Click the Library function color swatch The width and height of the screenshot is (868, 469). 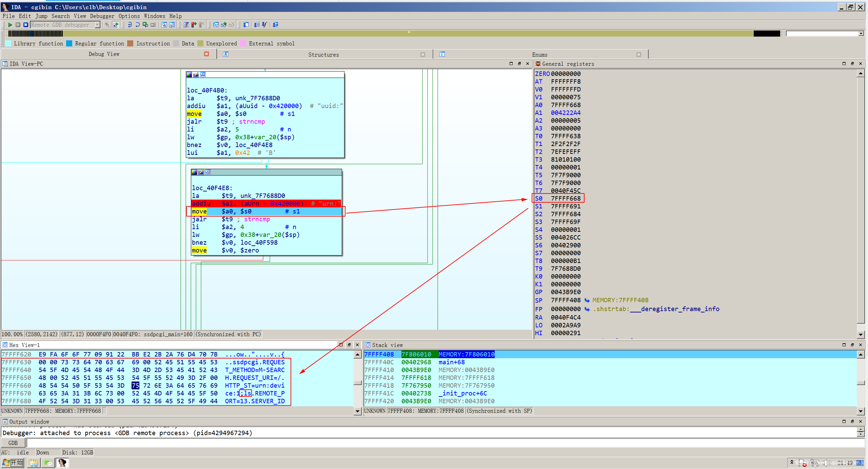[x=8, y=43]
